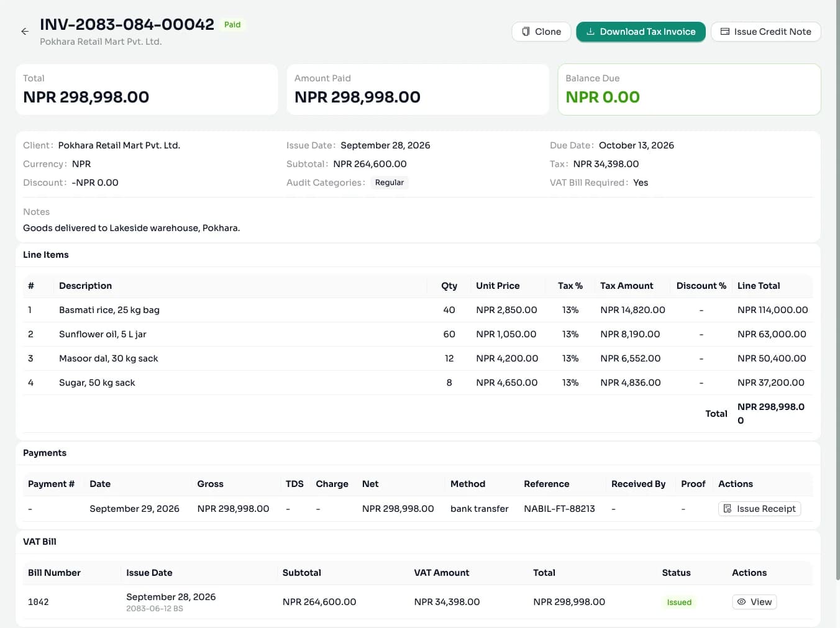This screenshot has height=628, width=840.
Task: Select the bank transfer method cell
Action: tap(479, 509)
